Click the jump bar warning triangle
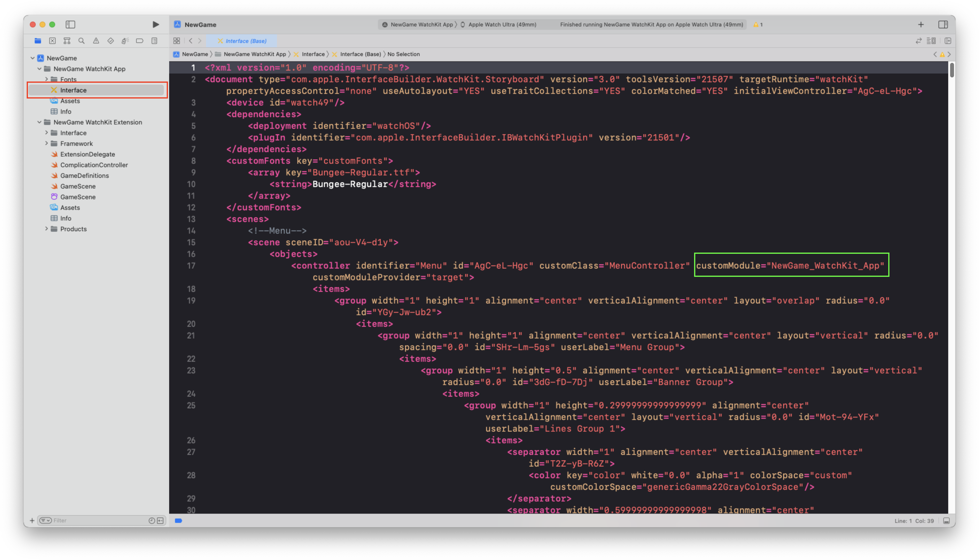Image resolution: width=979 pixels, height=560 pixels. click(942, 54)
